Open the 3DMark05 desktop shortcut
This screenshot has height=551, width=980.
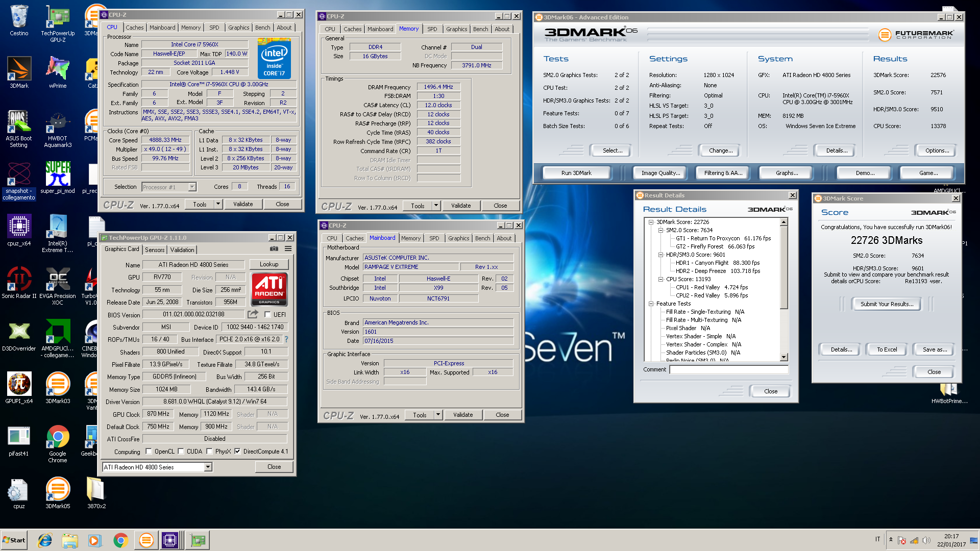[58, 493]
